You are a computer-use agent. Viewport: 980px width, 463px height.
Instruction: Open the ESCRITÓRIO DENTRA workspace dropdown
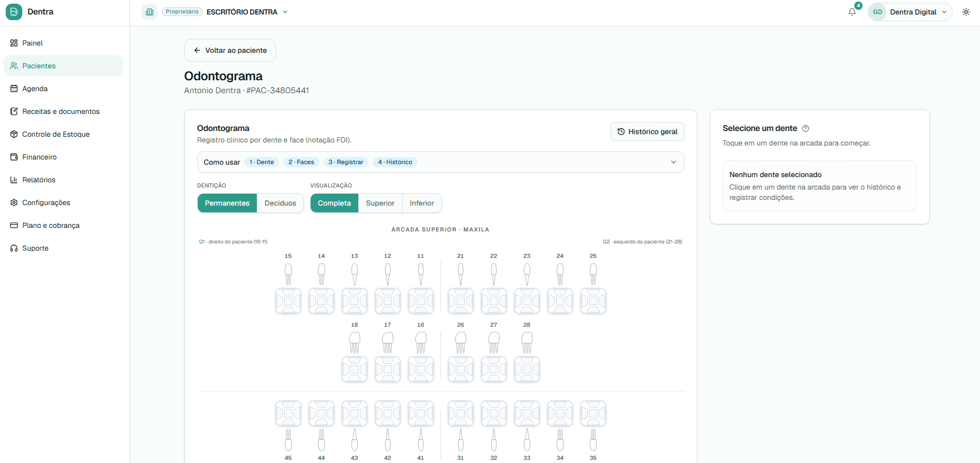click(247, 12)
